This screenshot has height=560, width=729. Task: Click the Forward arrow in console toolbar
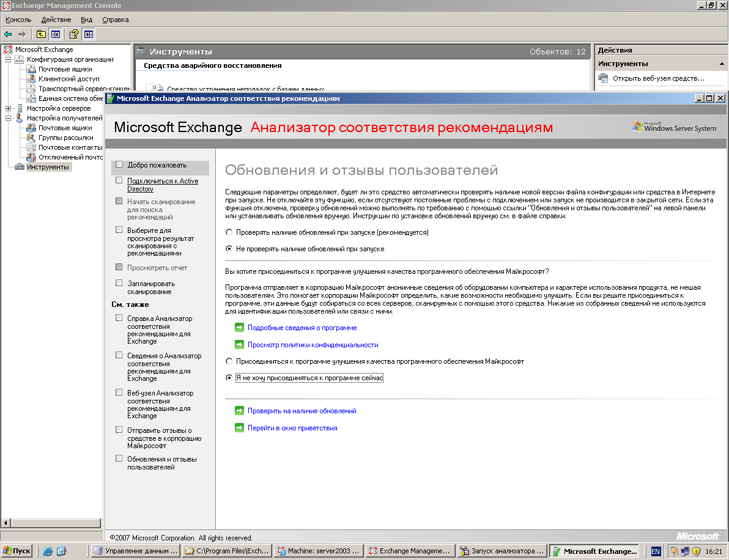22,34
